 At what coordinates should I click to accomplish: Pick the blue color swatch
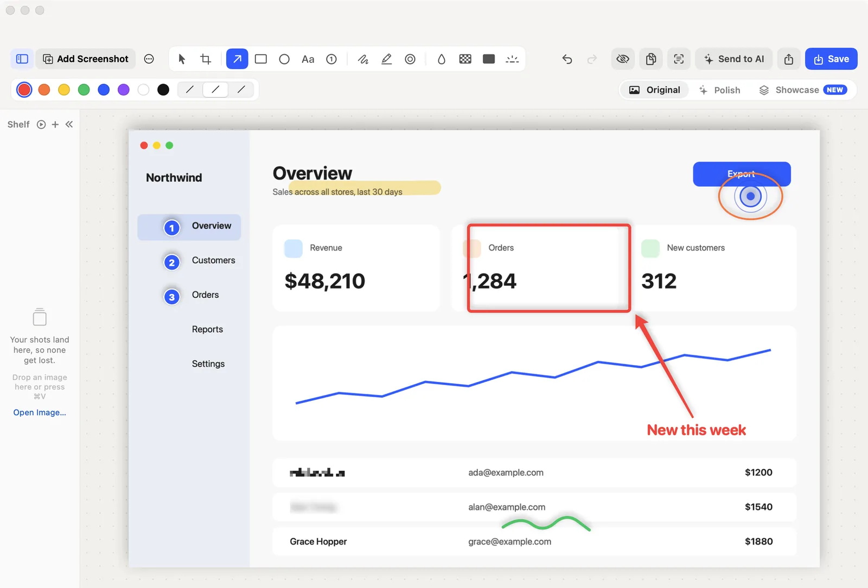tap(104, 90)
